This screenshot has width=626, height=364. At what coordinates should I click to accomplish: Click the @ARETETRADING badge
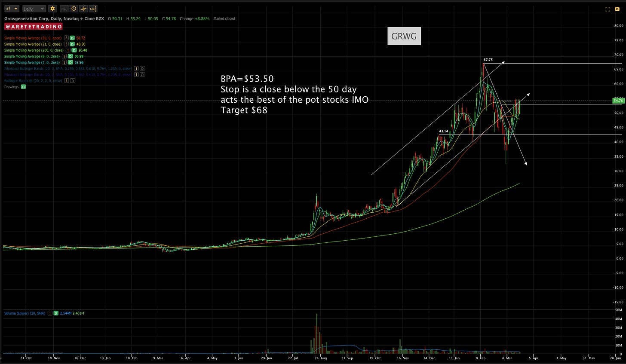pyautogui.click(x=34, y=27)
